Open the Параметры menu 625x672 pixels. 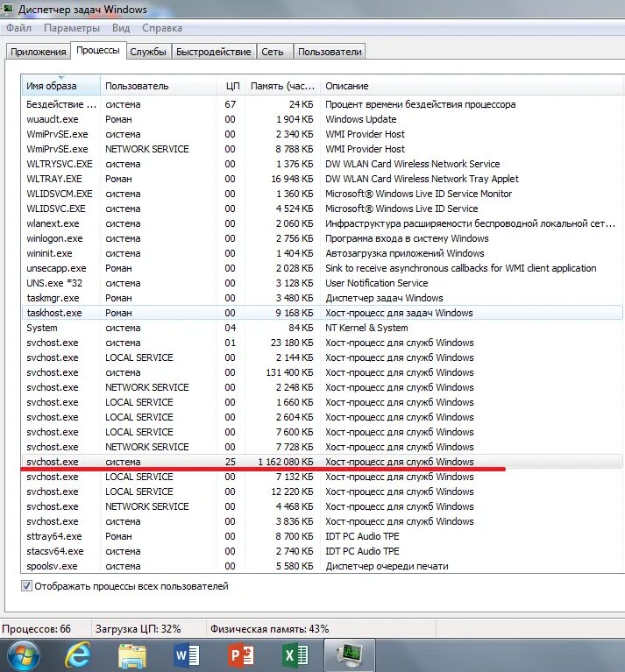pyautogui.click(x=72, y=28)
